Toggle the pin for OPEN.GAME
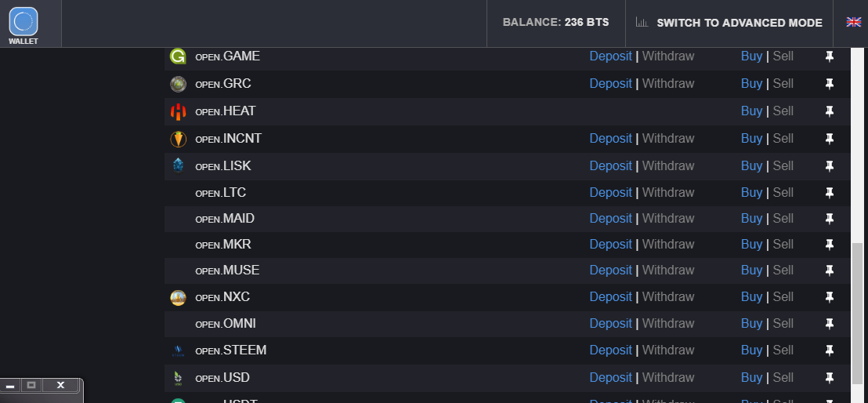 pos(830,56)
